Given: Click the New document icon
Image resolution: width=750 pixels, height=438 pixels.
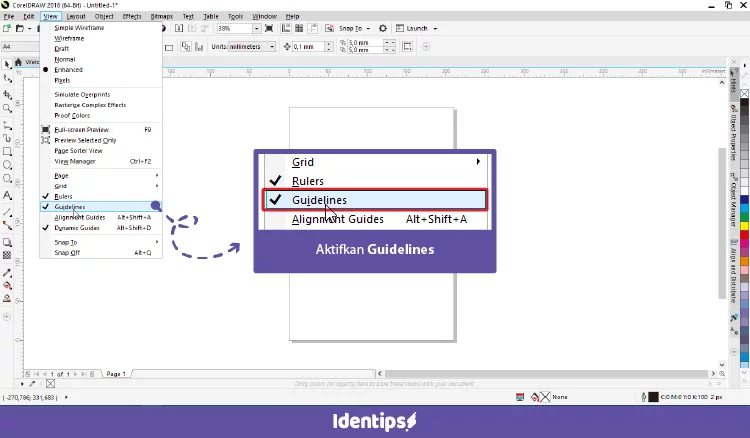Looking at the screenshot, I should (x=7, y=29).
